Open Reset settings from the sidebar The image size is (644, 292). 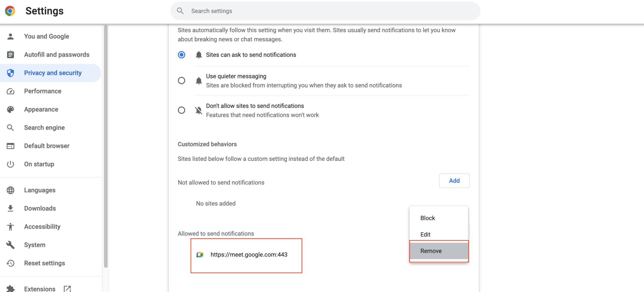pos(44,263)
